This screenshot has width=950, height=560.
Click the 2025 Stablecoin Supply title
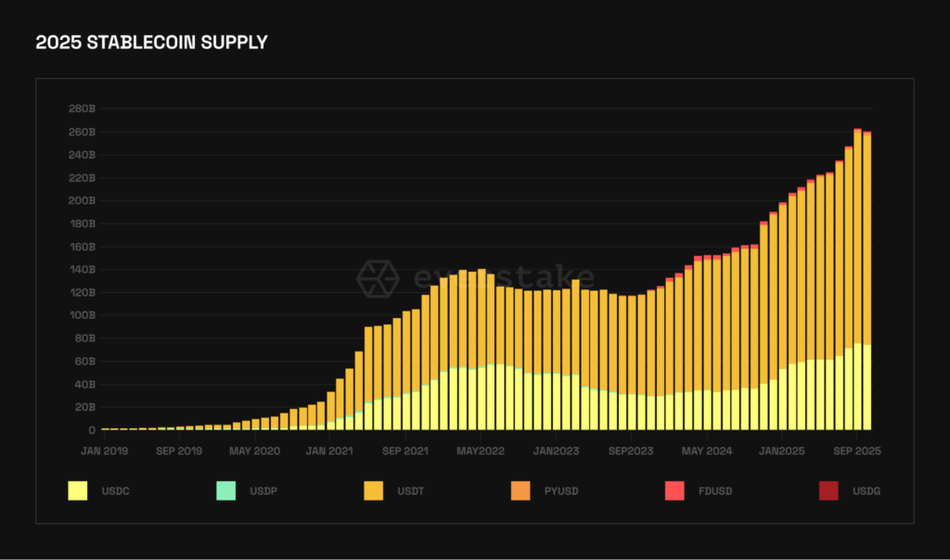[x=151, y=43]
